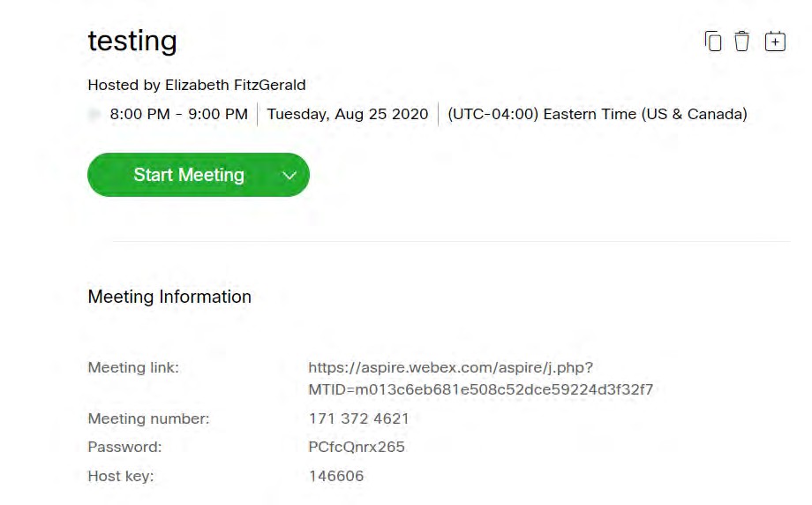Click the Meeting Information heading

(x=169, y=297)
